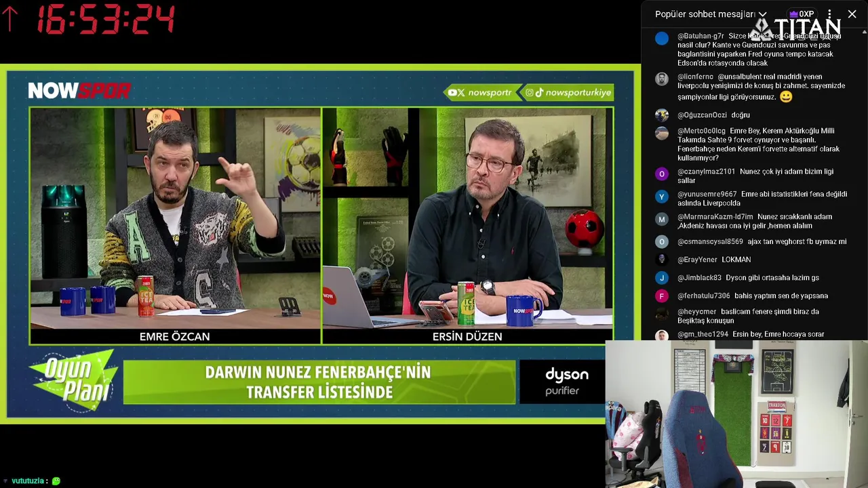Click the 'LOKMAN' chat message text
Screen dimensions: 868x488
pos(736,260)
